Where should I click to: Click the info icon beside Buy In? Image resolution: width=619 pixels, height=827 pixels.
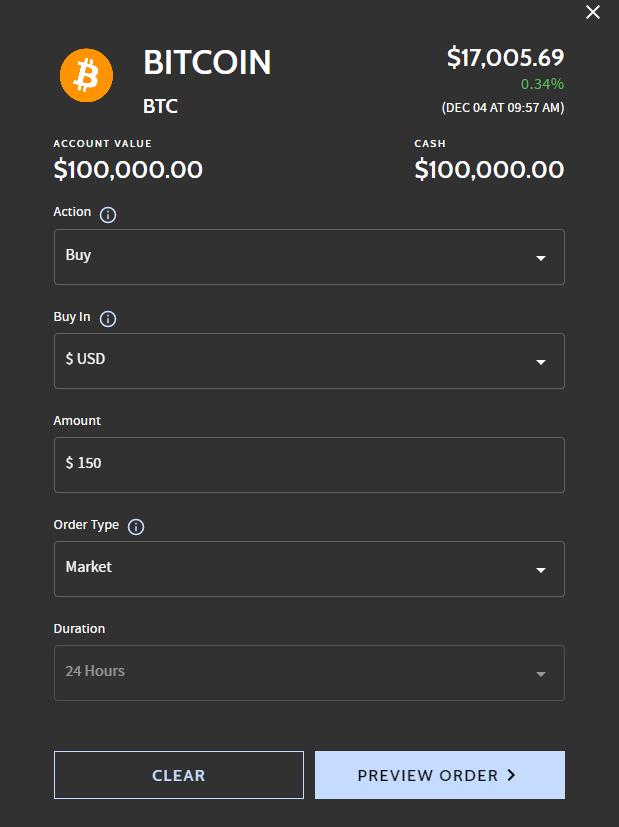(108, 319)
